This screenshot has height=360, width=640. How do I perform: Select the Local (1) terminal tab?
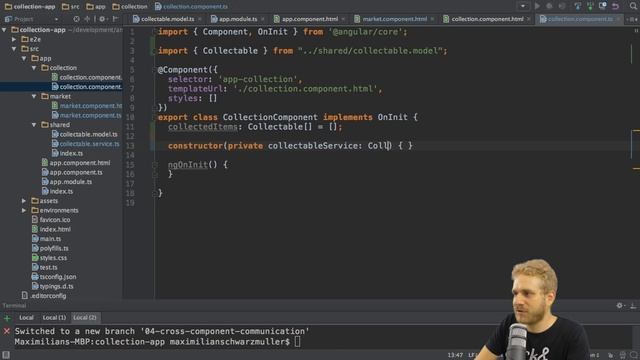54,318
